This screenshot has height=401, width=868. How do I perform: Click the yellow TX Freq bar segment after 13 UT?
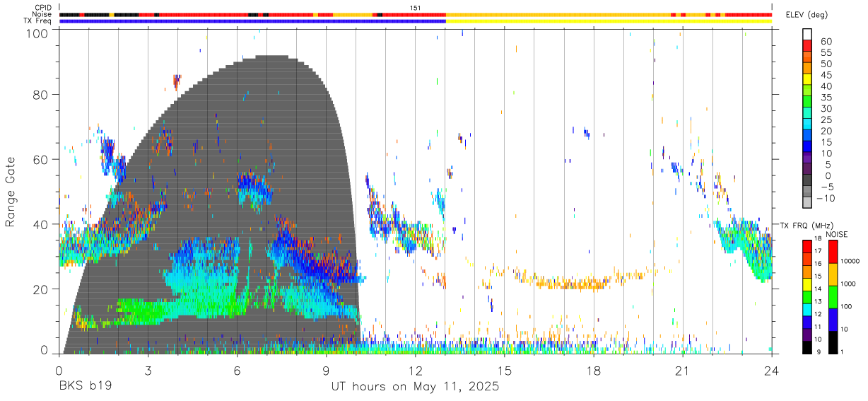pyautogui.click(x=609, y=21)
